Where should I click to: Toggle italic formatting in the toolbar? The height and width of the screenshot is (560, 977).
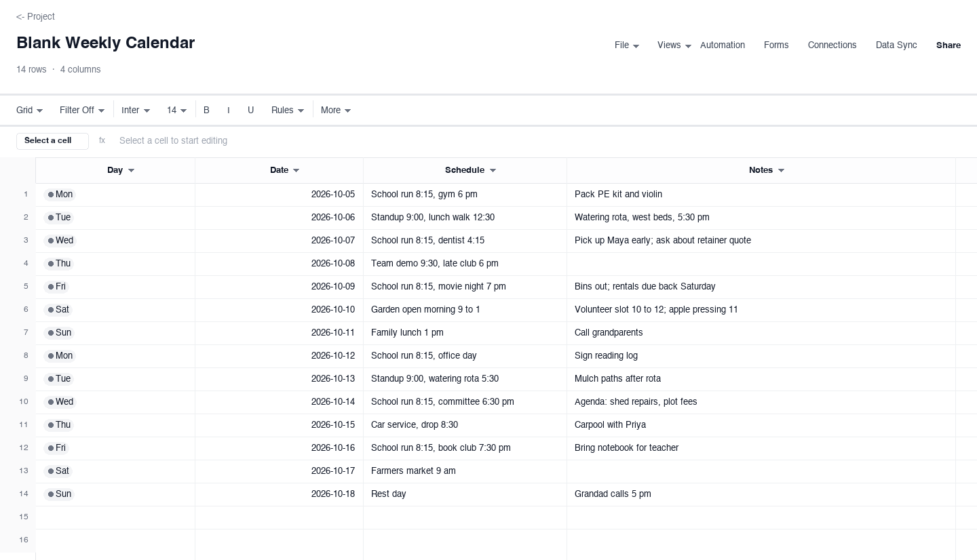(228, 110)
